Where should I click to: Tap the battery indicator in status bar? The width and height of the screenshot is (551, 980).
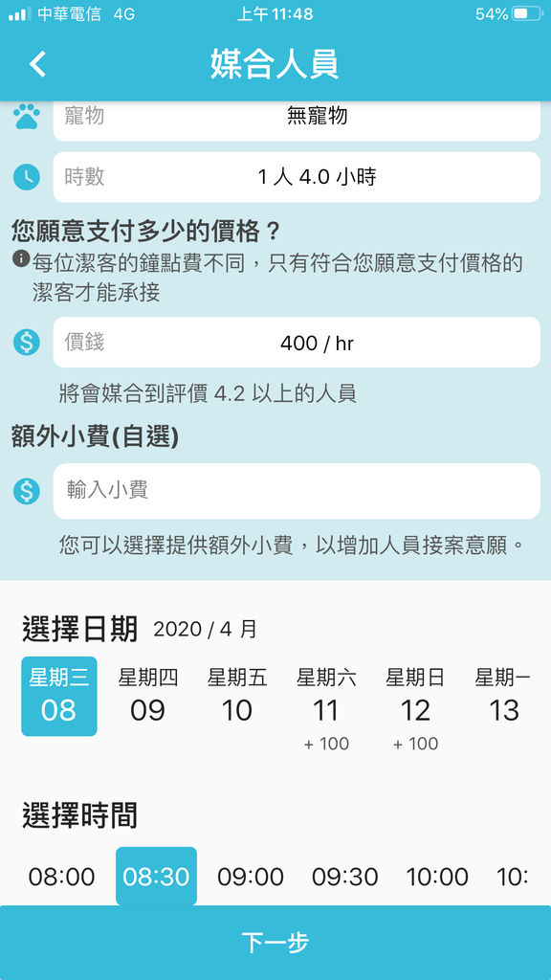pyautogui.click(x=527, y=14)
